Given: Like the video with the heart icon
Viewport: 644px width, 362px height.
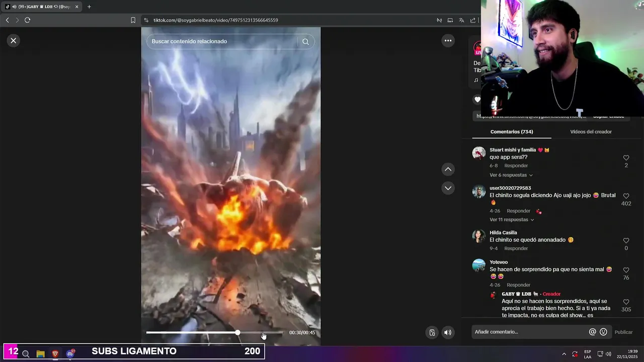Looking at the screenshot, I should [477, 100].
